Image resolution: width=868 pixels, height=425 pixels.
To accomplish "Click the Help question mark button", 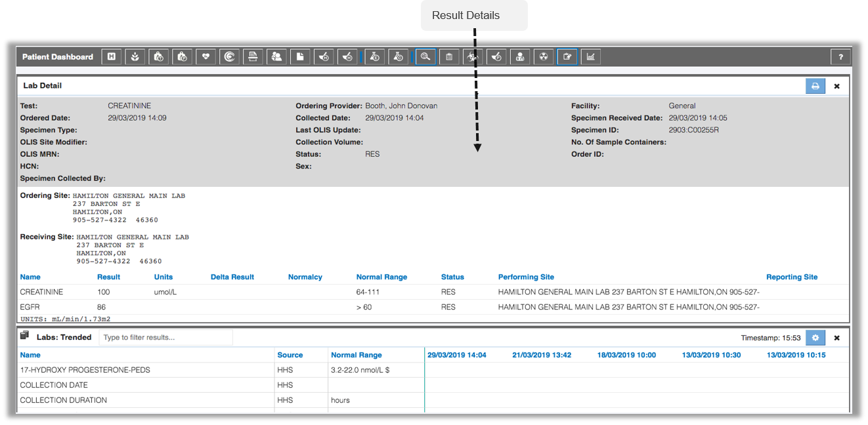I will coord(841,56).
